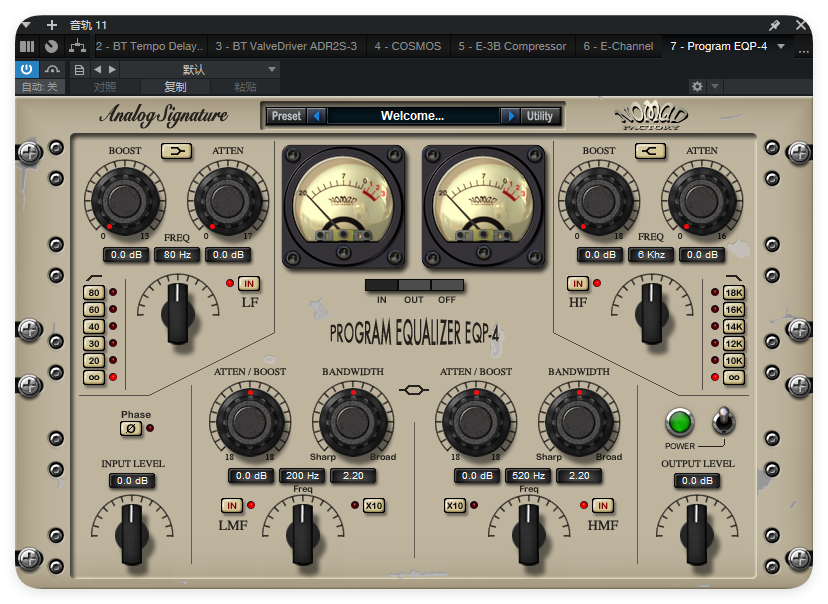The image size is (828, 604).
Task: Switch to 3 - BT ValveDriver ADR2S-3 tab
Action: click(x=286, y=46)
